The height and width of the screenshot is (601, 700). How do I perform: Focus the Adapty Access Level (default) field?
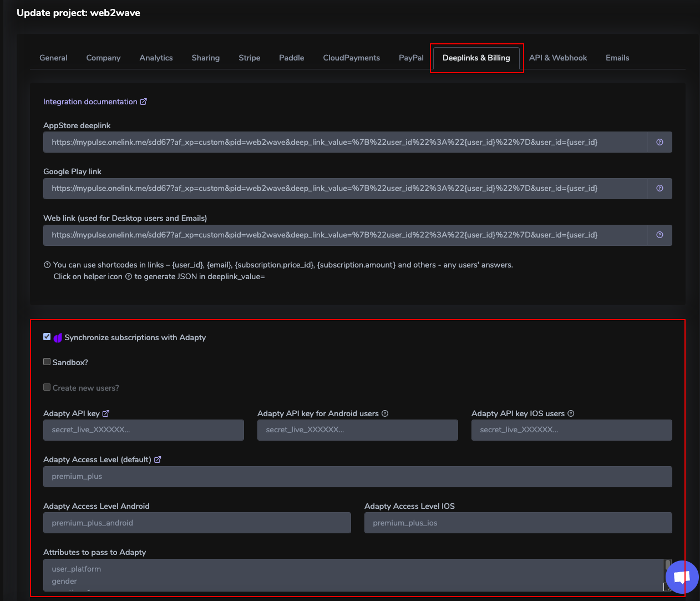point(358,477)
